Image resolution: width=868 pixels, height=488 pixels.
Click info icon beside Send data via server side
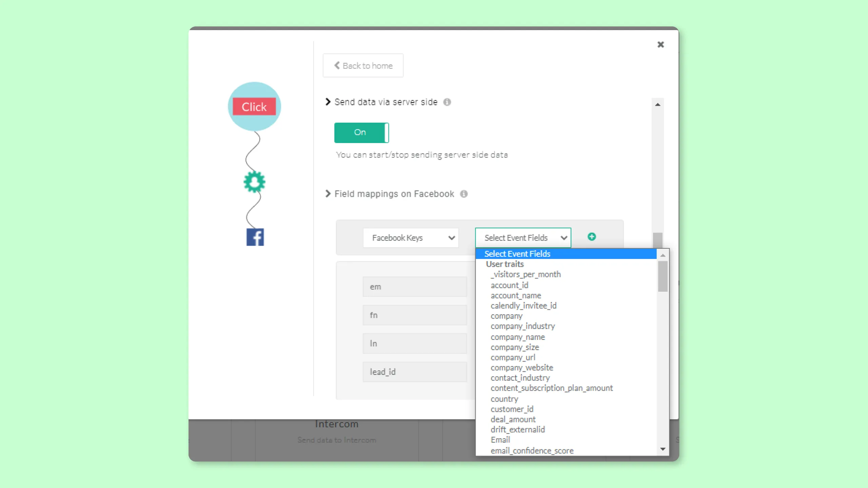coord(447,102)
